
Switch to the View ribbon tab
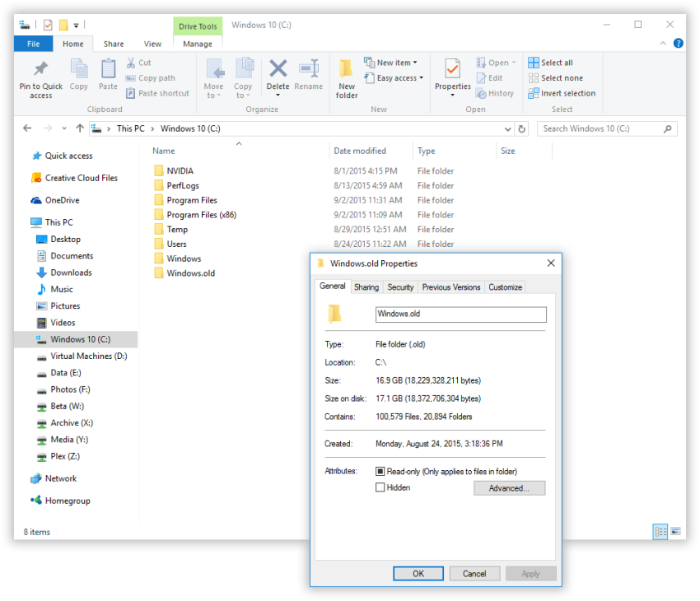(x=152, y=44)
